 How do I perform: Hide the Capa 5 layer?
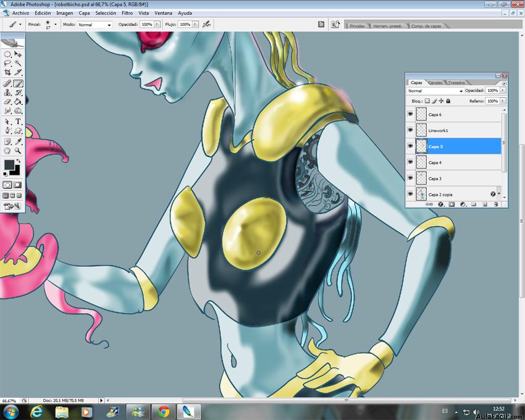[x=410, y=146]
